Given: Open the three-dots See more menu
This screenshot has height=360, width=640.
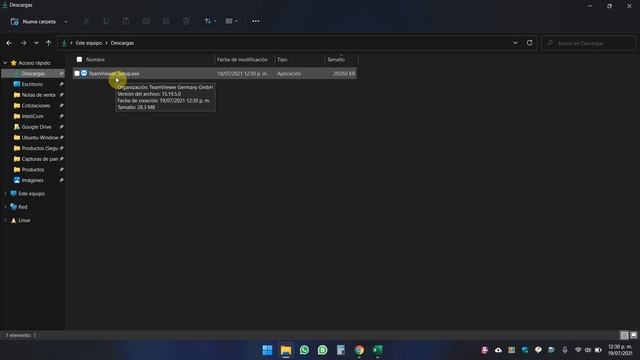Looking at the screenshot, I should (x=256, y=21).
